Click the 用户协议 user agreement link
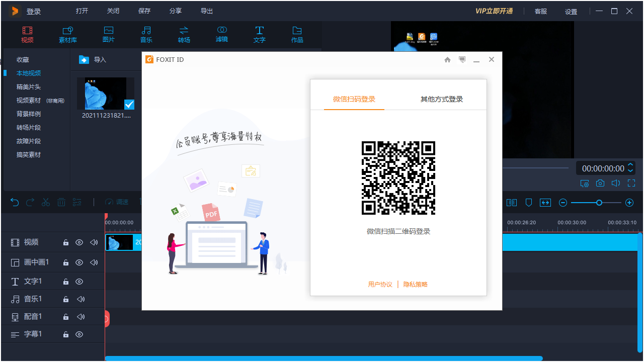This screenshot has height=362, width=644. click(x=380, y=284)
